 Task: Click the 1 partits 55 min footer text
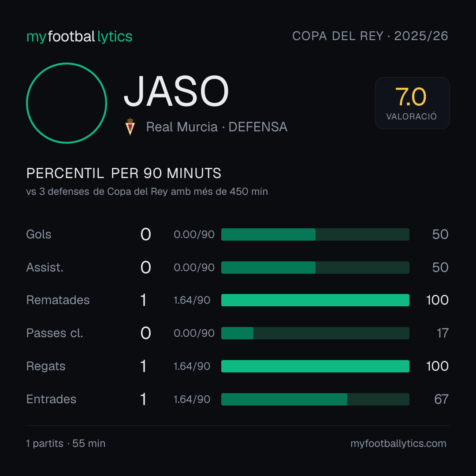tap(66, 443)
